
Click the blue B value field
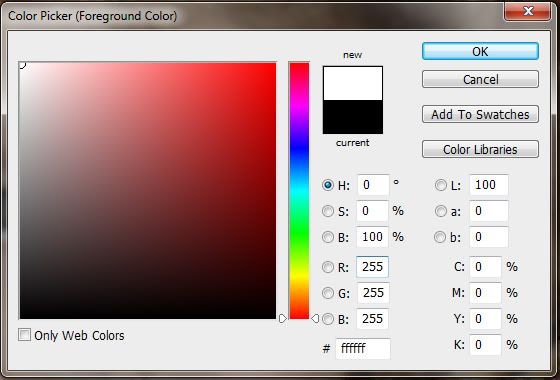pyautogui.click(x=372, y=319)
